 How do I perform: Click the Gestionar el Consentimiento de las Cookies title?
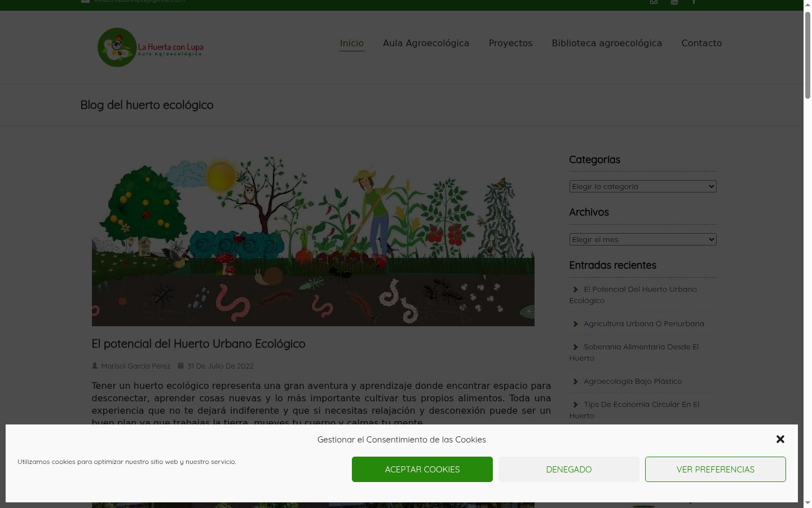click(x=401, y=440)
